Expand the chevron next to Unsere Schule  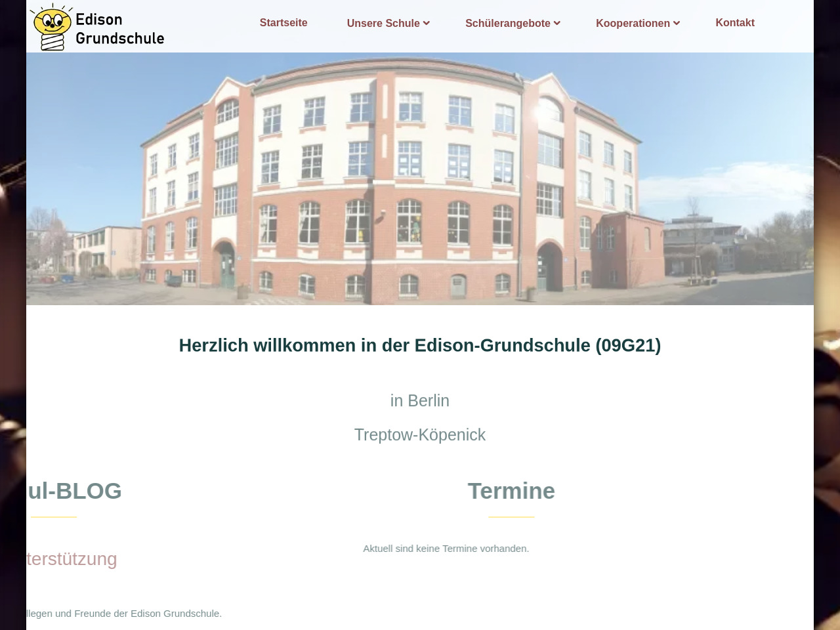(x=427, y=24)
